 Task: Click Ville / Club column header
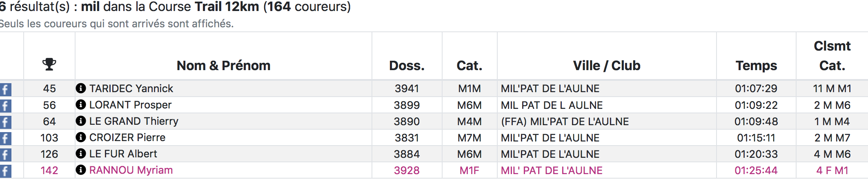607,66
